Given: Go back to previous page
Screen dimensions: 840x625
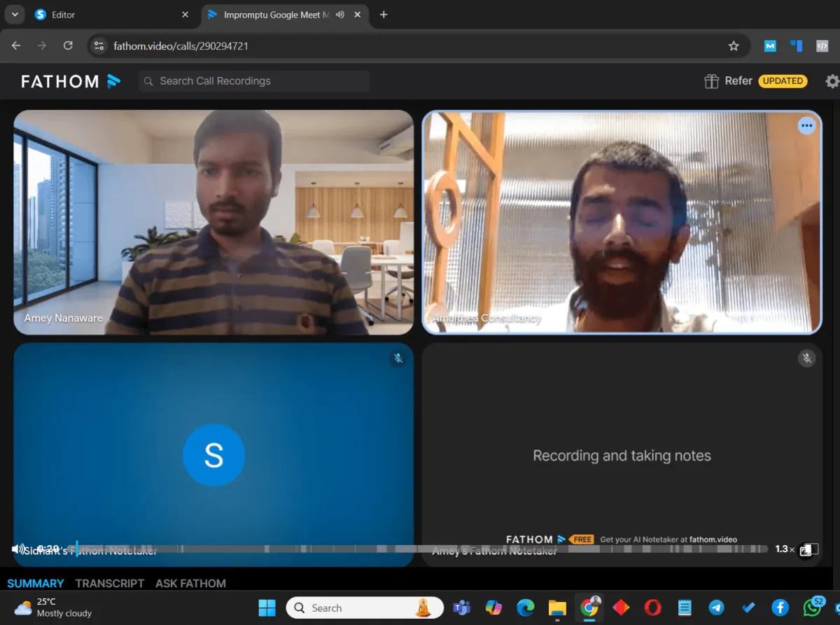Looking at the screenshot, I should [x=16, y=45].
